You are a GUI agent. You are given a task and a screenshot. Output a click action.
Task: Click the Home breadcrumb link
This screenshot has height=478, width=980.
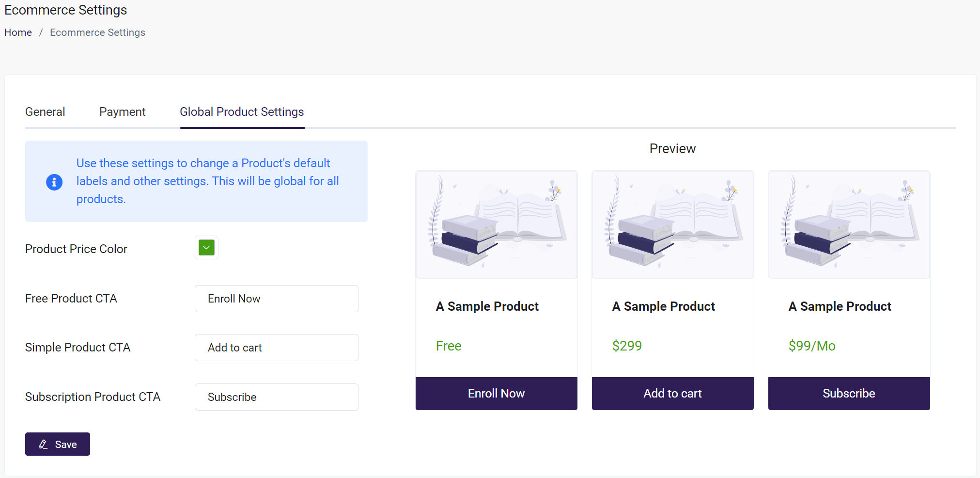[x=18, y=32]
